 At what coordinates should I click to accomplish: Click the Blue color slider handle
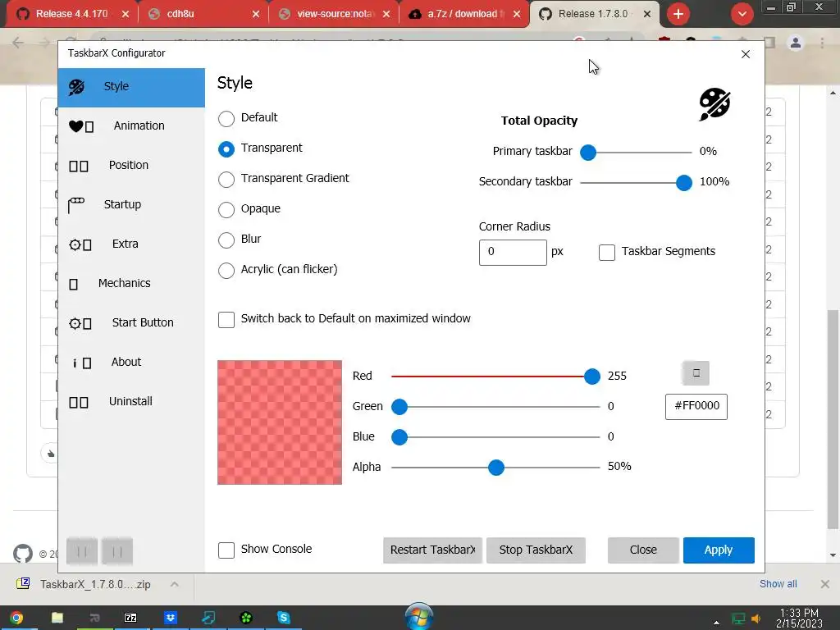[x=399, y=437]
